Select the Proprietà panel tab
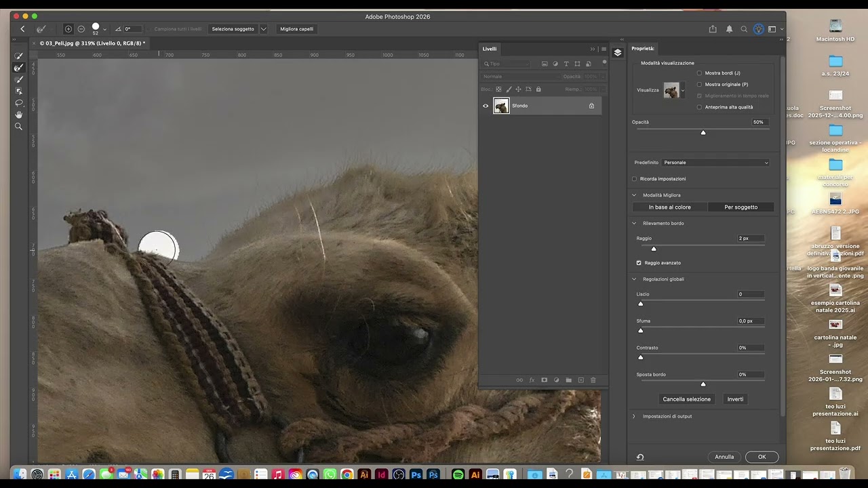Screen dimensions: 868x488 pyautogui.click(x=643, y=49)
